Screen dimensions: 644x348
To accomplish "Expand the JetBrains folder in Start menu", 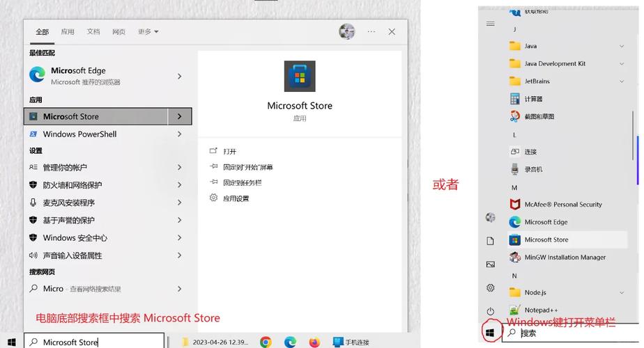I will [622, 81].
